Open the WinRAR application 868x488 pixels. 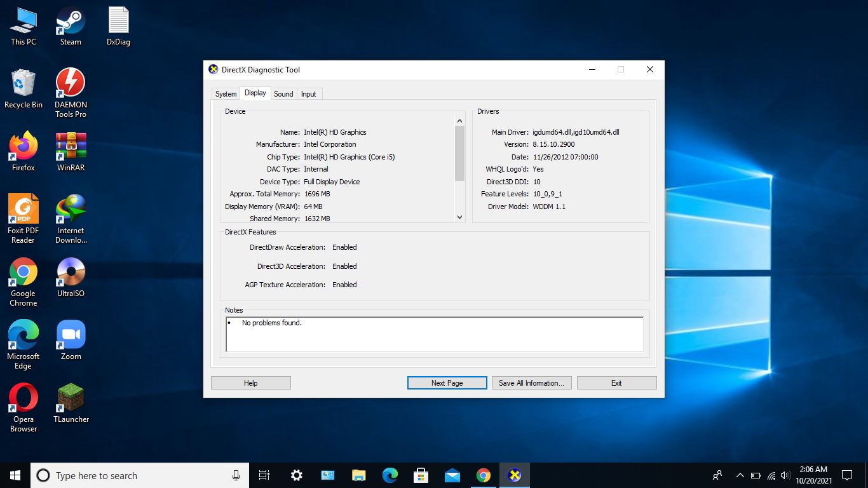(70, 149)
